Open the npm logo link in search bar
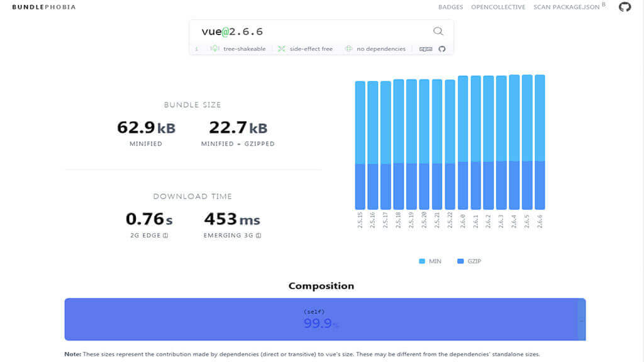Viewport: 644px width, 362px height. click(426, 49)
